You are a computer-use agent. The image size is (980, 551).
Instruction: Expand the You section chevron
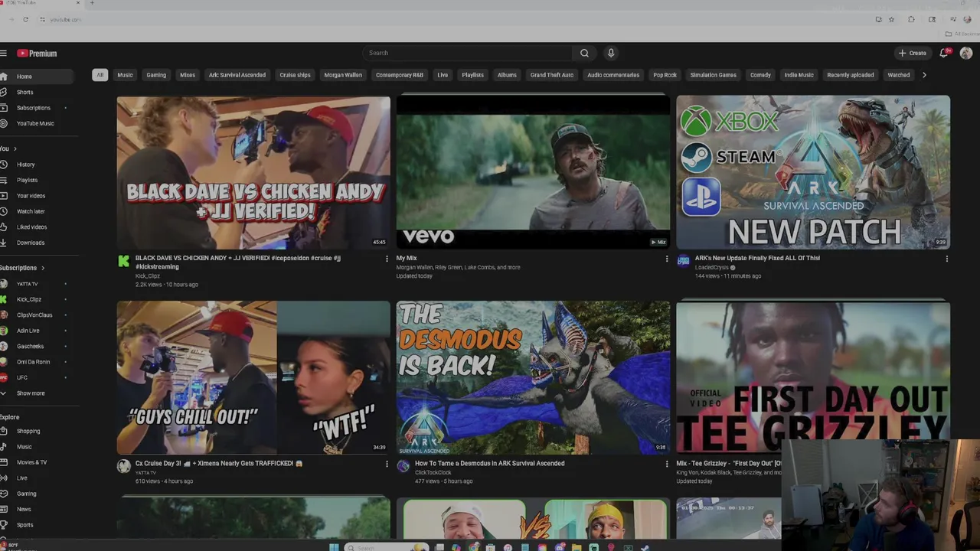coord(15,148)
